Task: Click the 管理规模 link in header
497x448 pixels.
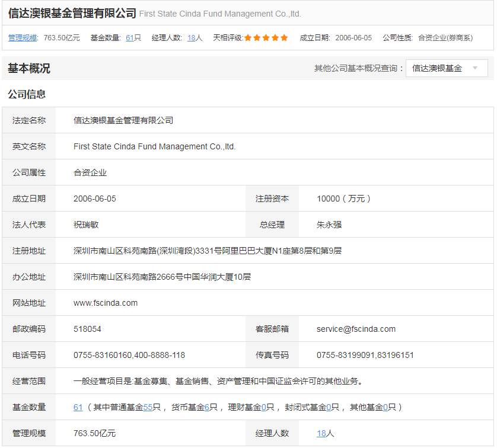Action: [23, 37]
